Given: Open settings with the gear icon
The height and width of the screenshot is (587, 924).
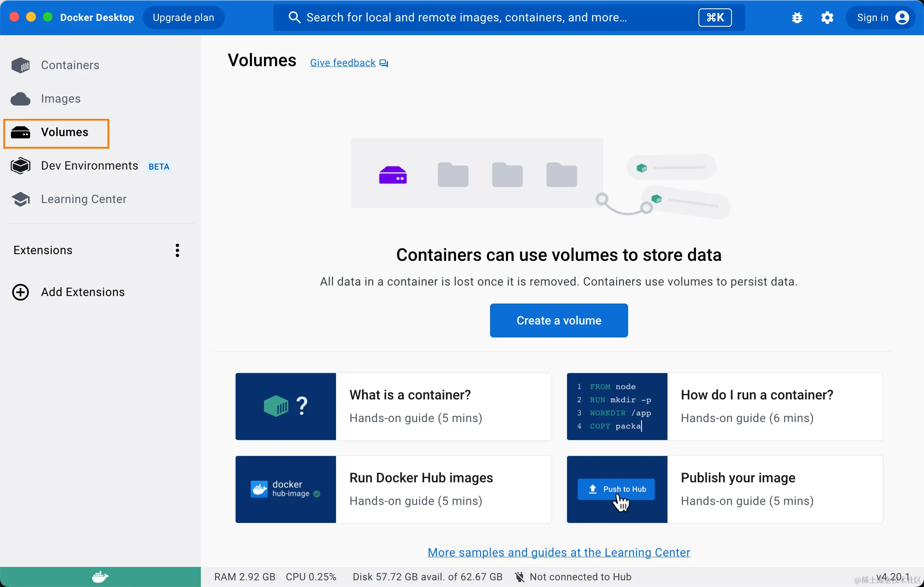Looking at the screenshot, I should click(x=827, y=18).
